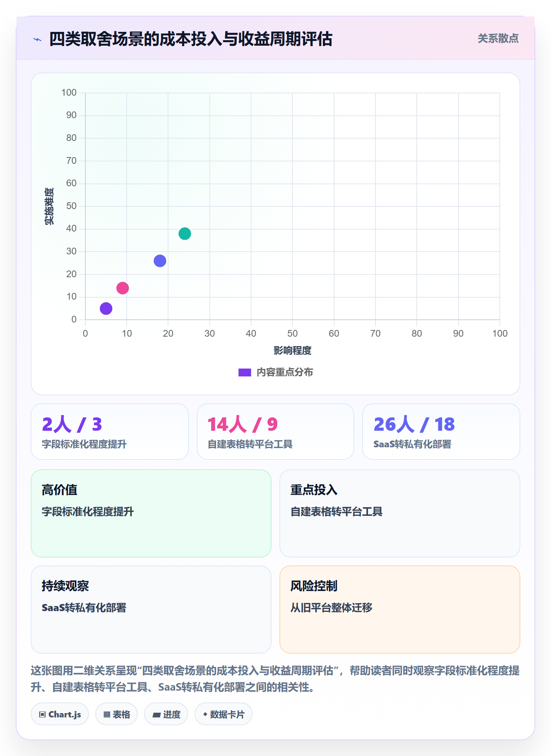Select the blue-indigo scatter data point
Image resolution: width=551 pixels, height=756 pixels.
click(x=160, y=261)
